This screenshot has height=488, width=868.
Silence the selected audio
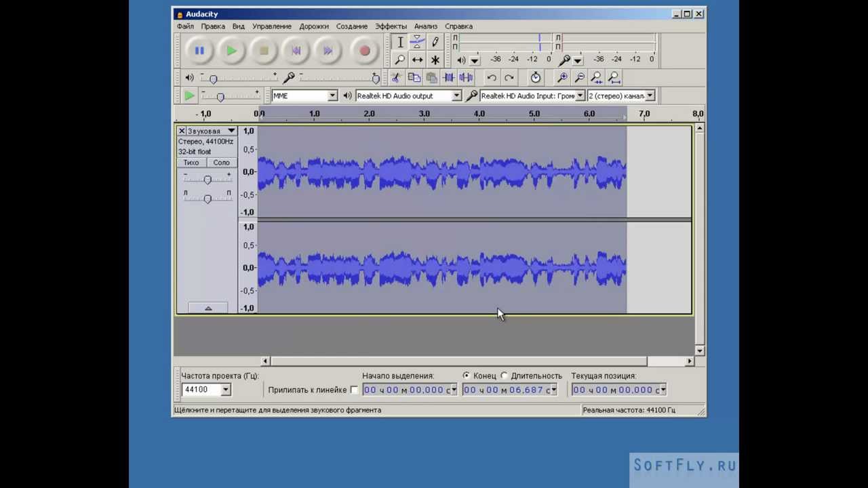click(466, 78)
